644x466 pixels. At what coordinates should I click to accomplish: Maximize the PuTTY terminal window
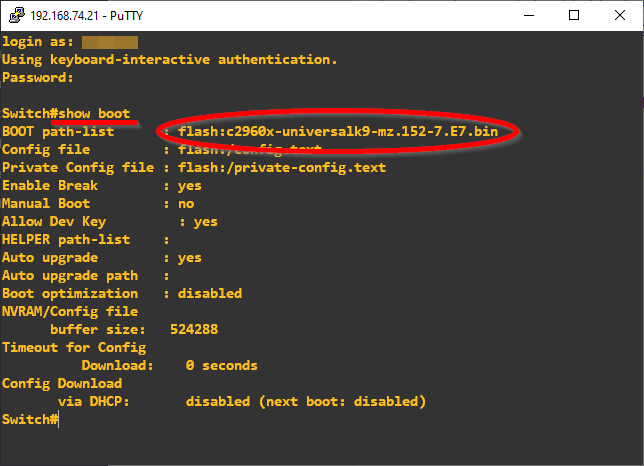click(574, 15)
